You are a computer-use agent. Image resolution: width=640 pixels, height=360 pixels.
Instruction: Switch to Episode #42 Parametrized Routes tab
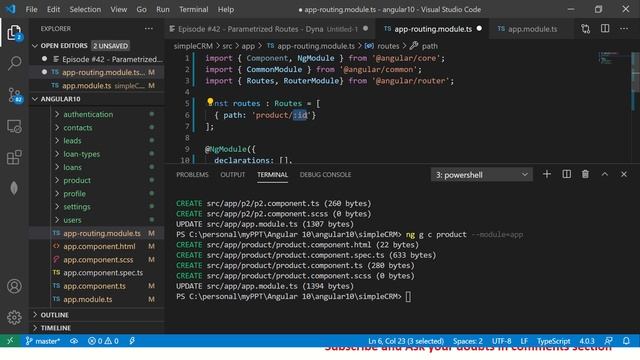(x=269, y=29)
